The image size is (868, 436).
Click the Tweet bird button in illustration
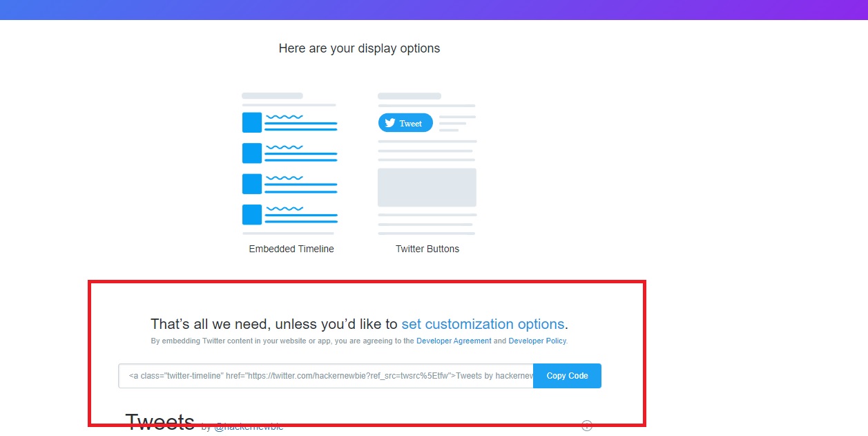405,123
